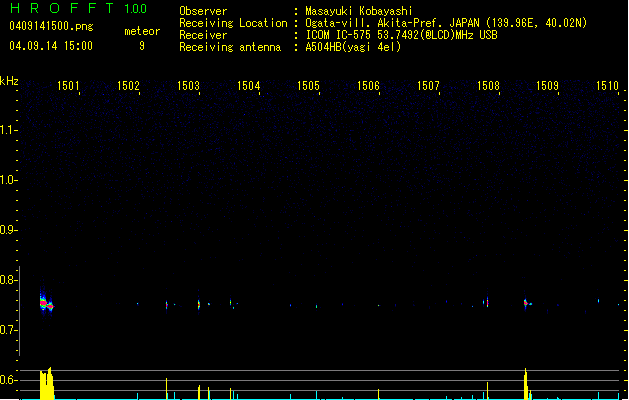Click the 0.8 kHz frequency label
Image resolution: width=629 pixels, height=400 pixels.
tap(7, 280)
